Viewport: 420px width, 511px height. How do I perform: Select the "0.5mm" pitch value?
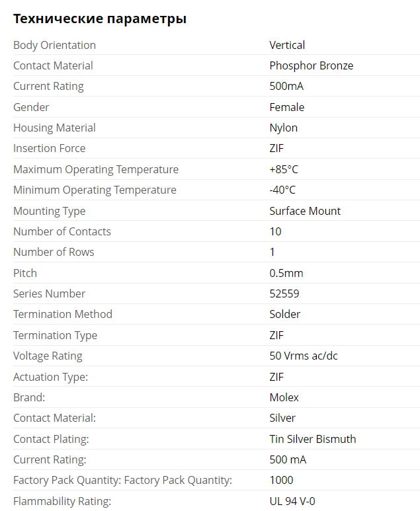pos(286,273)
